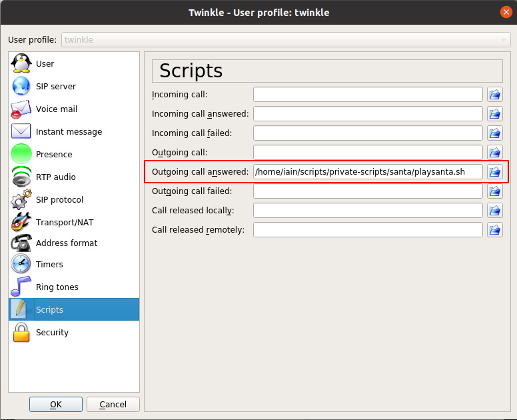Viewport: 517px width, 420px height.
Task: Browse for Call released remotely script
Action: click(495, 229)
